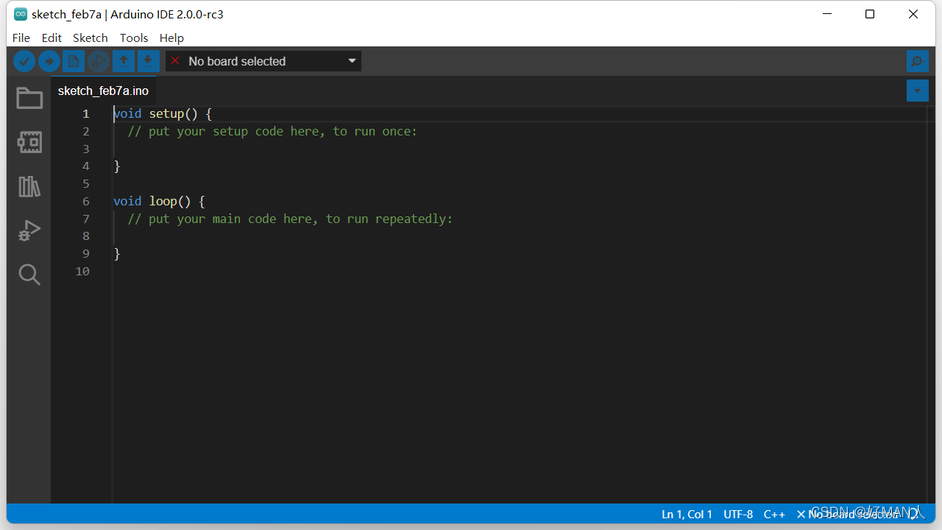This screenshot has width=942, height=530.
Task: Click the Arduino app logo icon
Action: [20, 14]
